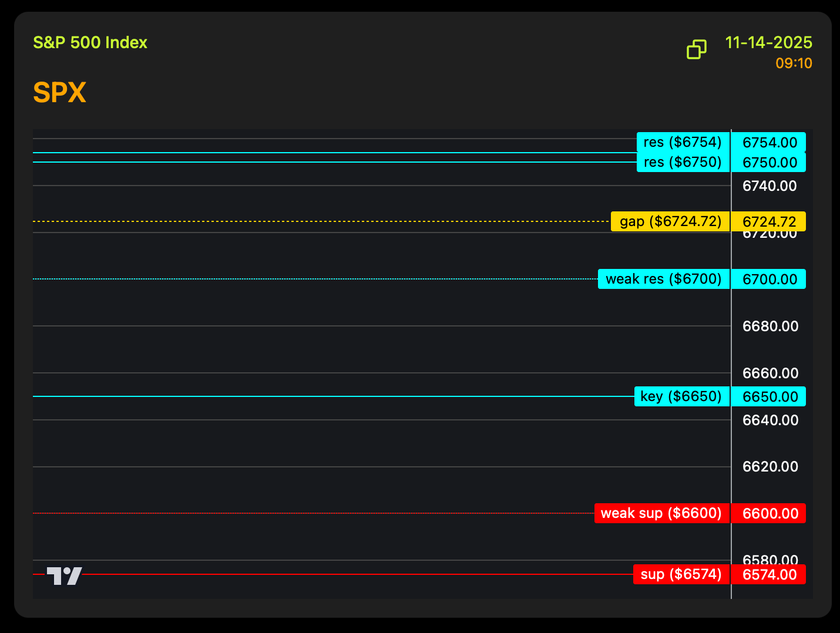Click the cyan 6754.00 price tag
The image size is (840, 633).
click(769, 142)
